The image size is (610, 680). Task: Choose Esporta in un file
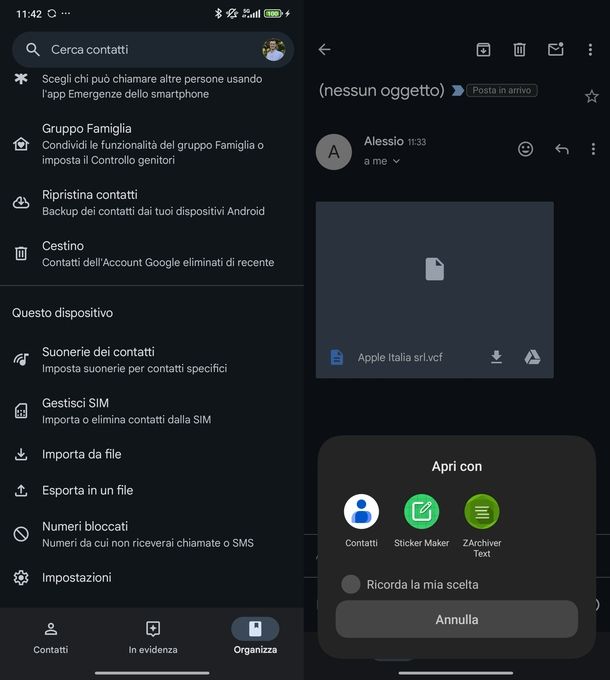(x=152, y=490)
